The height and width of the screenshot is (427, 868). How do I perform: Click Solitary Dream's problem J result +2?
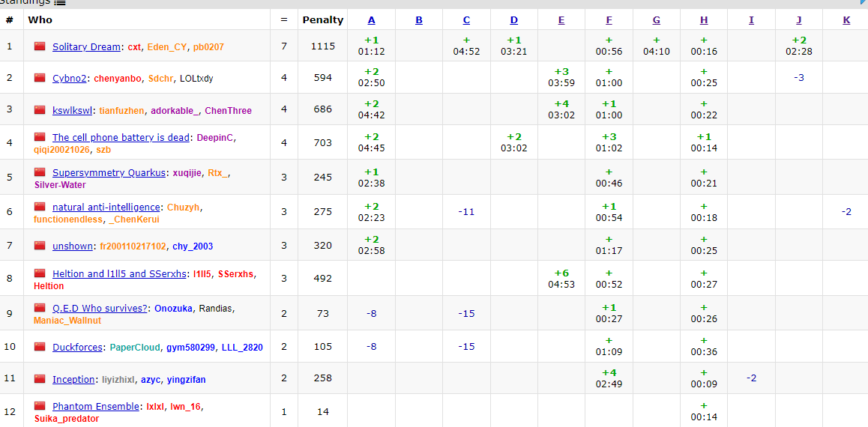pos(799,40)
